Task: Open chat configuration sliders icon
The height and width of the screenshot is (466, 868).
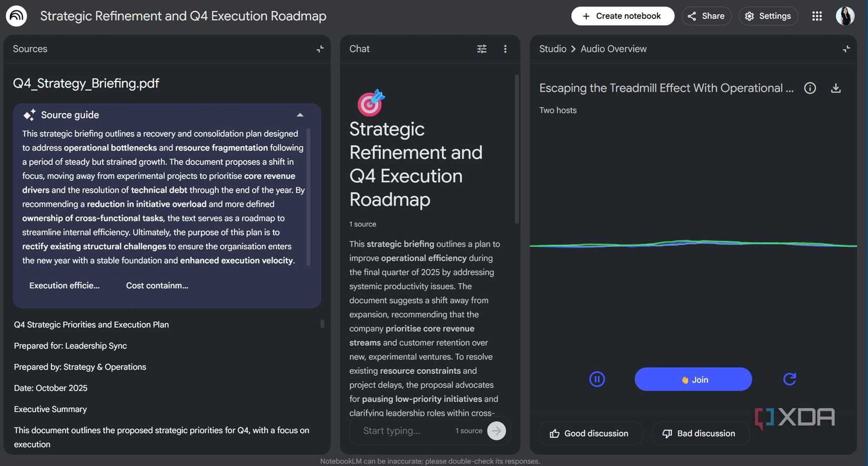Action: [482, 49]
